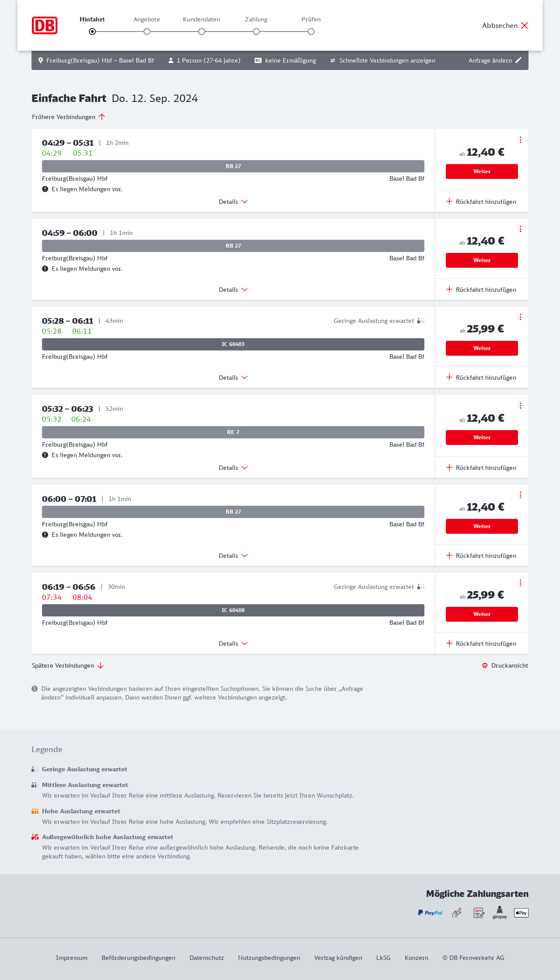The image size is (560, 980).
Task: Select the Zahlung step circle
Action: point(256,31)
